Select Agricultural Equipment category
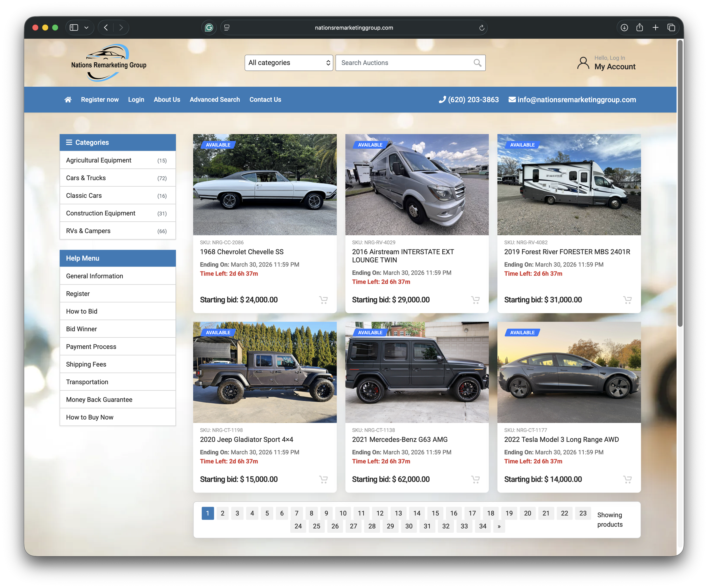 pos(118,161)
